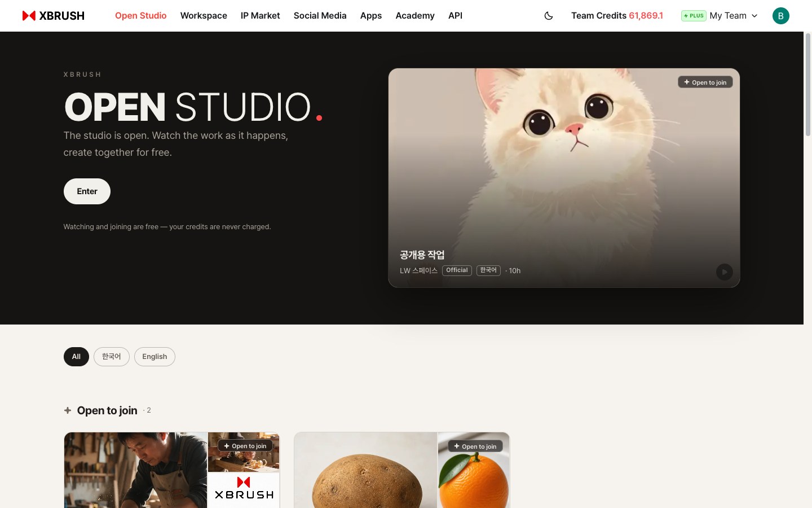Filter studios by English
The width and height of the screenshot is (812, 508).
155,357
